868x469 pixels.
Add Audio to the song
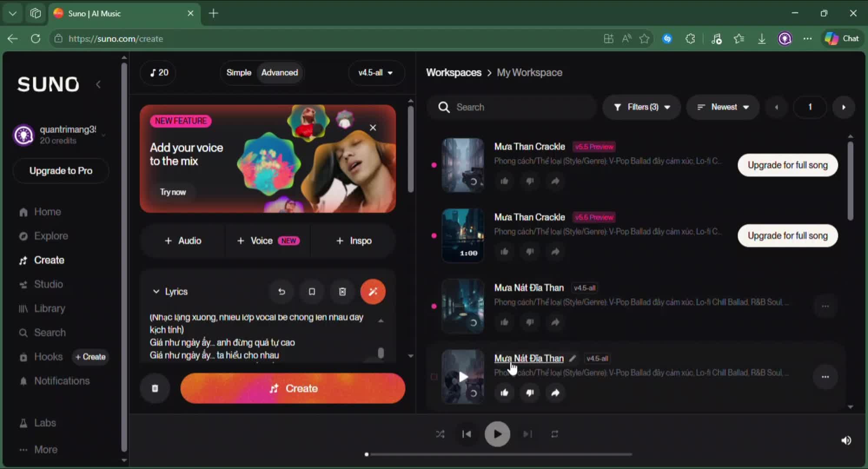(183, 241)
